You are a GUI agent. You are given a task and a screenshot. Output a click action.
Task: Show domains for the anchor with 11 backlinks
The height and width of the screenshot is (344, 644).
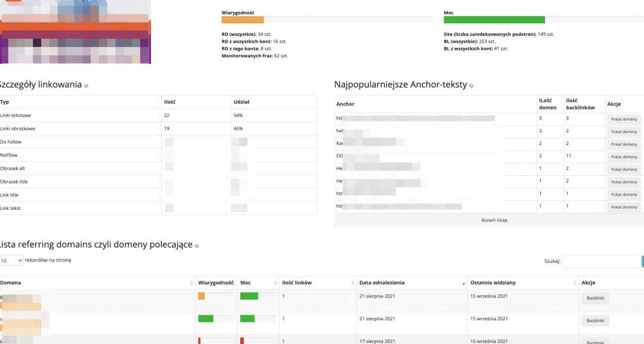pos(624,157)
